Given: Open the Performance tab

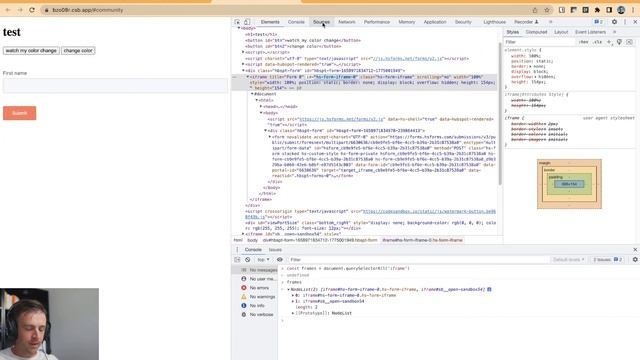Looking at the screenshot, I should coord(377,22).
